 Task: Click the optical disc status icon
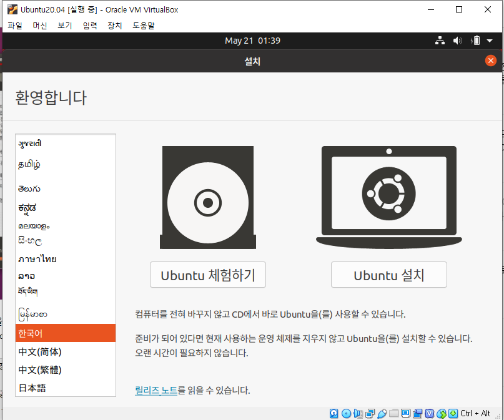tap(346, 413)
